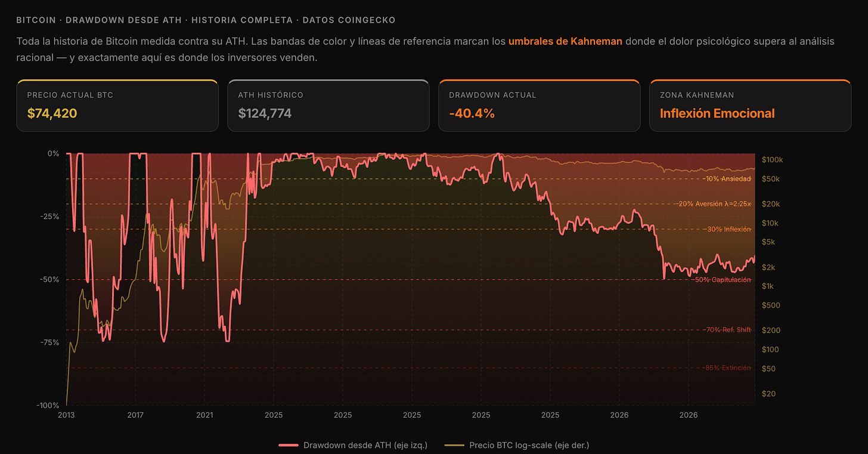
Task: Click the DRAWDOWN ACTUAL caption
Action: click(492, 95)
